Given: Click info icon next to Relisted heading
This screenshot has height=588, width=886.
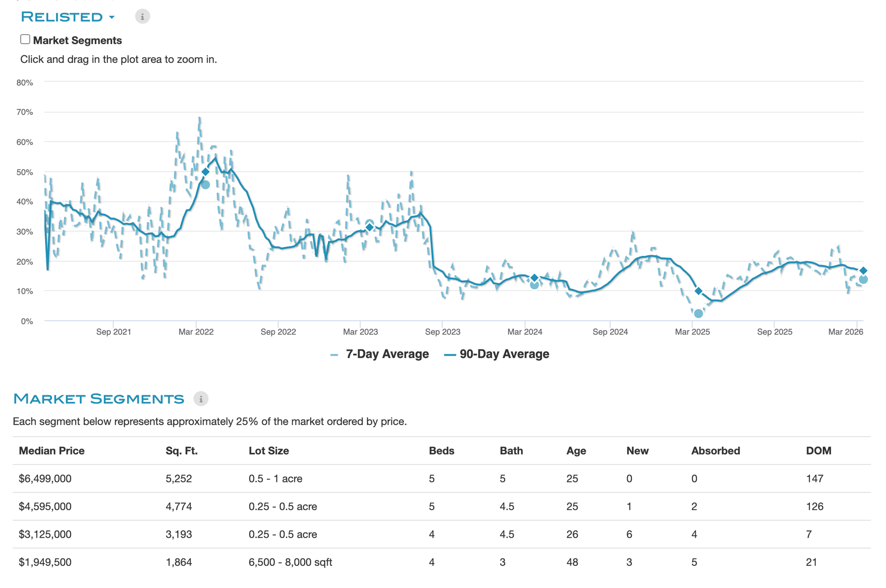Looking at the screenshot, I should [142, 17].
